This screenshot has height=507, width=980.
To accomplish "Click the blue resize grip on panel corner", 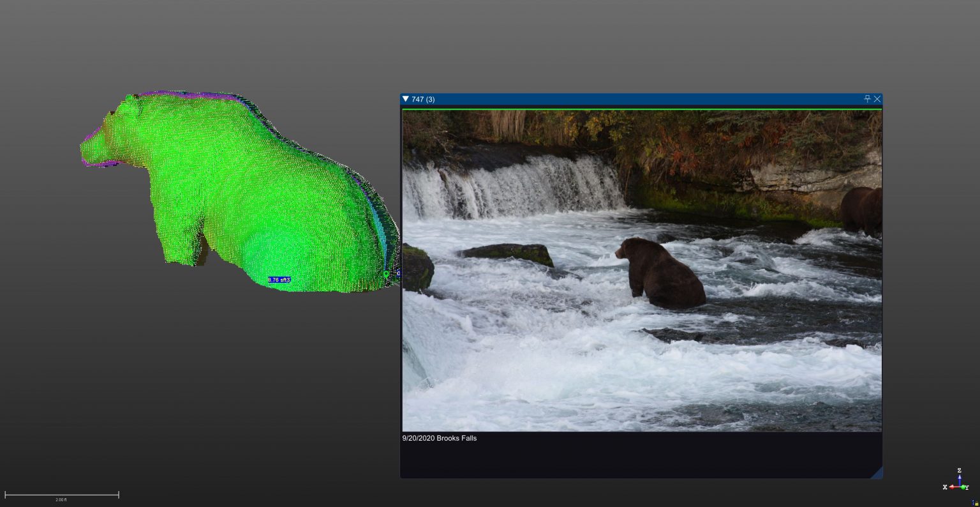I will [878, 475].
